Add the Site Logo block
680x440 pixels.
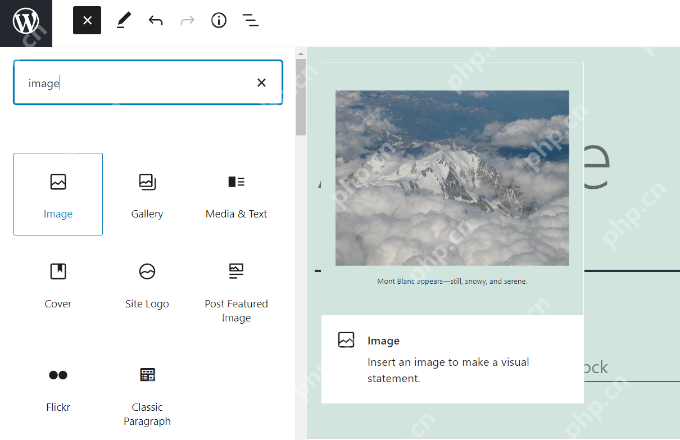pyautogui.click(x=147, y=284)
